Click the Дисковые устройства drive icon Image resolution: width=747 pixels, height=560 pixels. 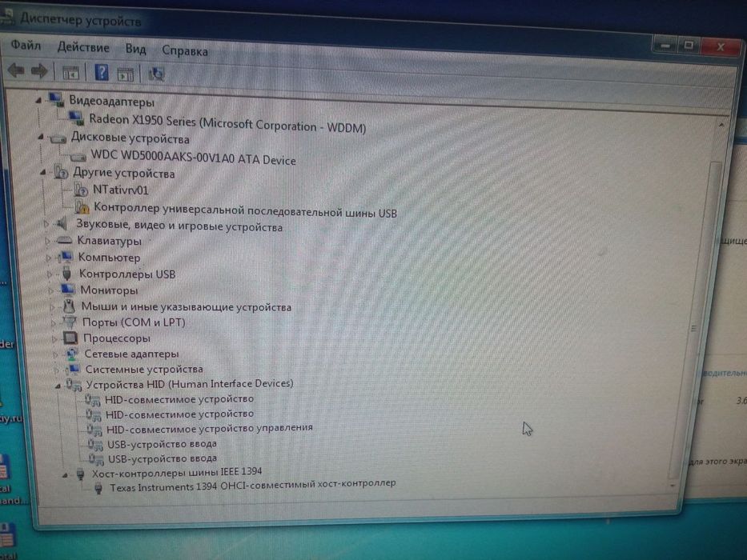(58, 138)
